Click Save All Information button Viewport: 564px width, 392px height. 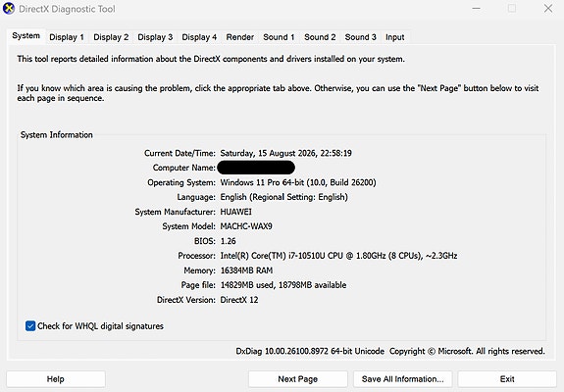pos(402,379)
